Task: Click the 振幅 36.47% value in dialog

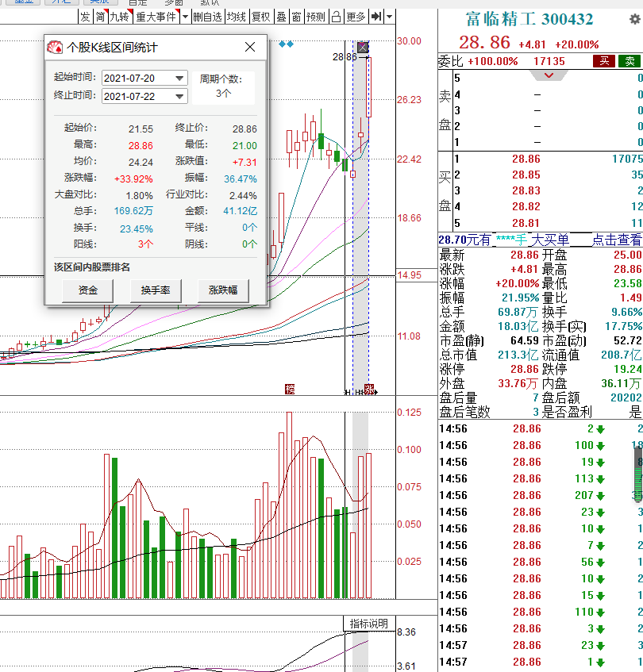Action: [x=241, y=179]
